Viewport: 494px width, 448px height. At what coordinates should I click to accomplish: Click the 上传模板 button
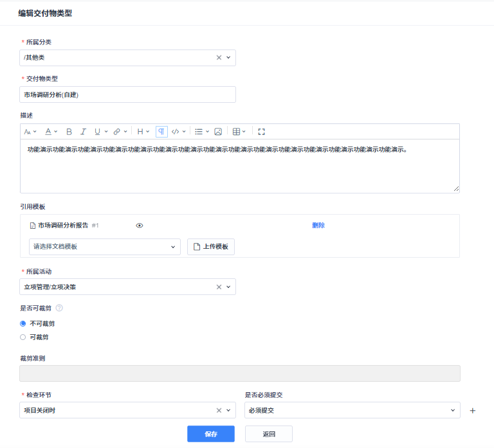(211, 247)
